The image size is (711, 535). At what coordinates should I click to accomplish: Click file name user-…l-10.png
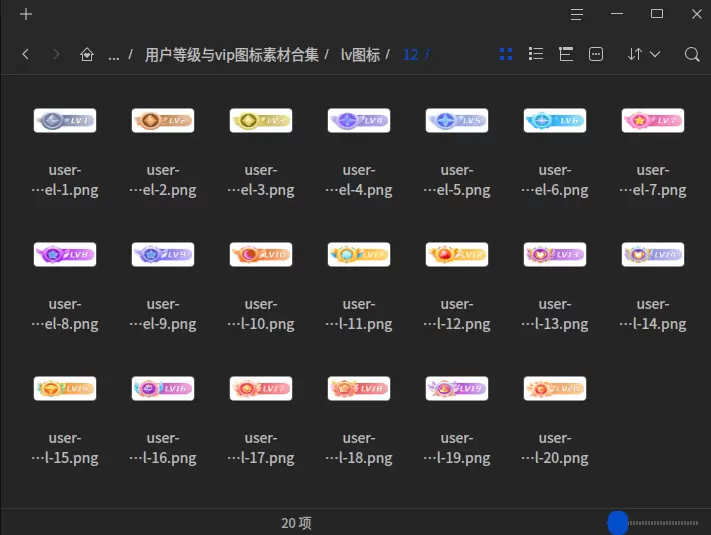pyautogui.click(x=261, y=314)
